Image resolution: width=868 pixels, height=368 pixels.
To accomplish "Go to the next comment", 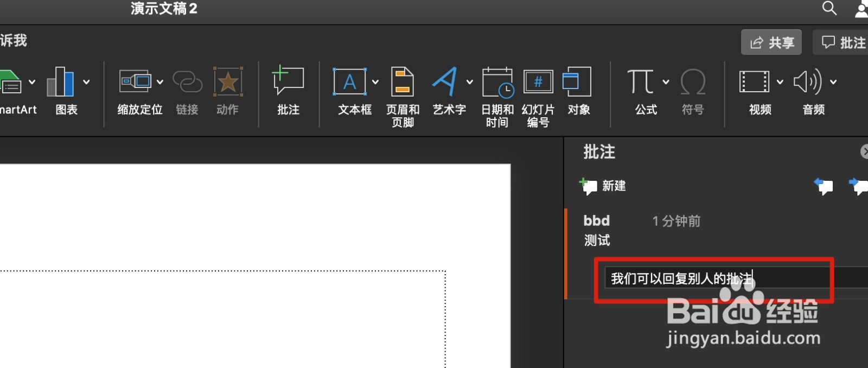I will (858, 186).
